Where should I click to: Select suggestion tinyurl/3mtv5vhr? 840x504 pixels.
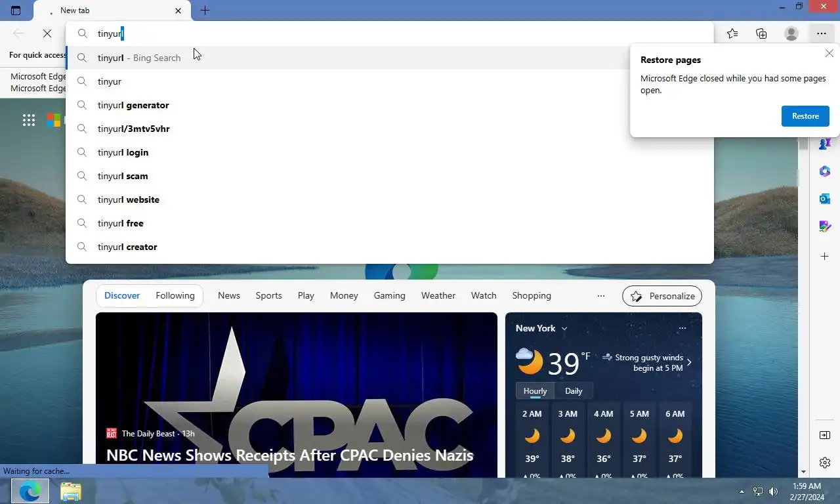point(390,129)
